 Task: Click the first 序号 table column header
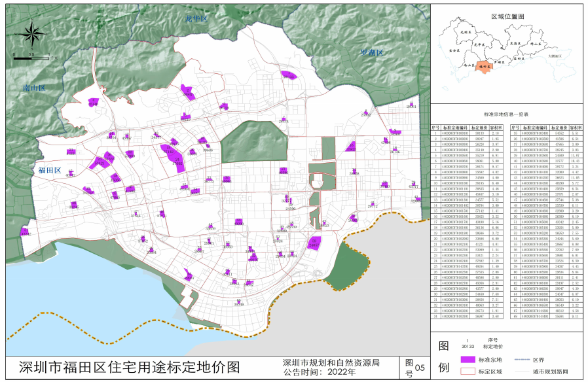[x=435, y=128]
